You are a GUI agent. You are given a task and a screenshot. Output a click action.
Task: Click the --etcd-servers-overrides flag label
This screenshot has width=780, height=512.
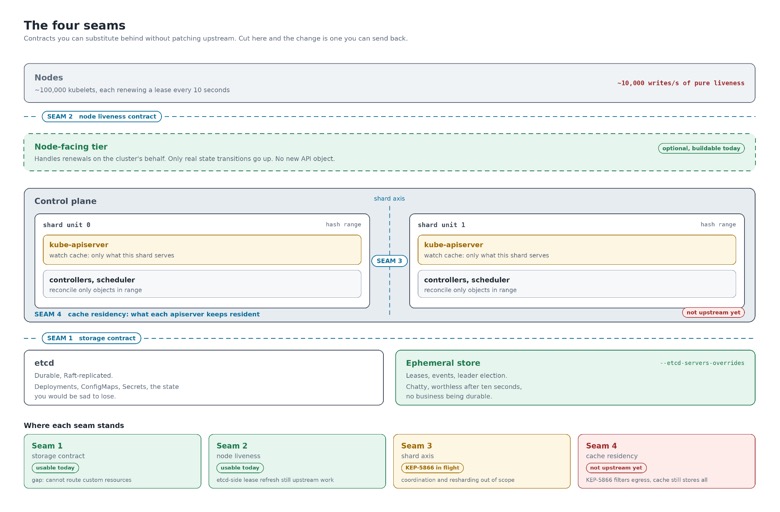pyautogui.click(x=702, y=363)
